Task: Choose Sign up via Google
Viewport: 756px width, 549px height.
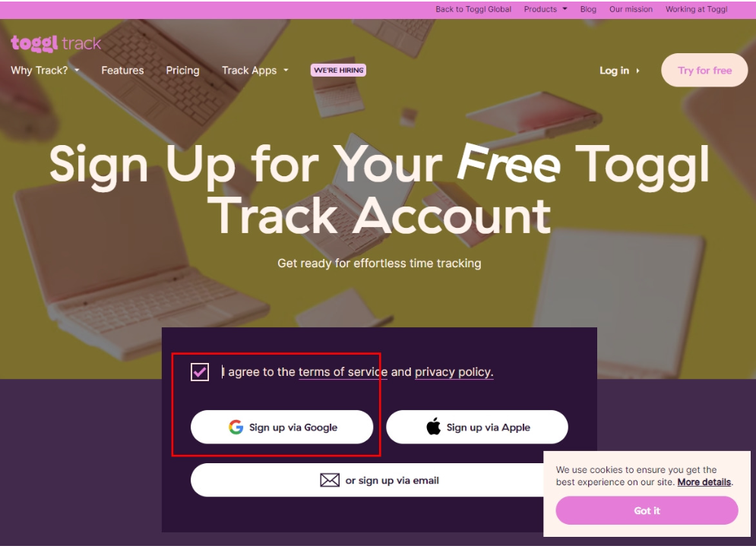Action: 282,427
